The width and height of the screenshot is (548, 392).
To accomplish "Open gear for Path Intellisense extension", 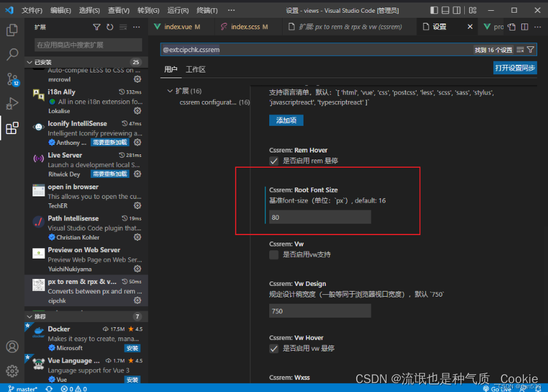I will point(137,237).
